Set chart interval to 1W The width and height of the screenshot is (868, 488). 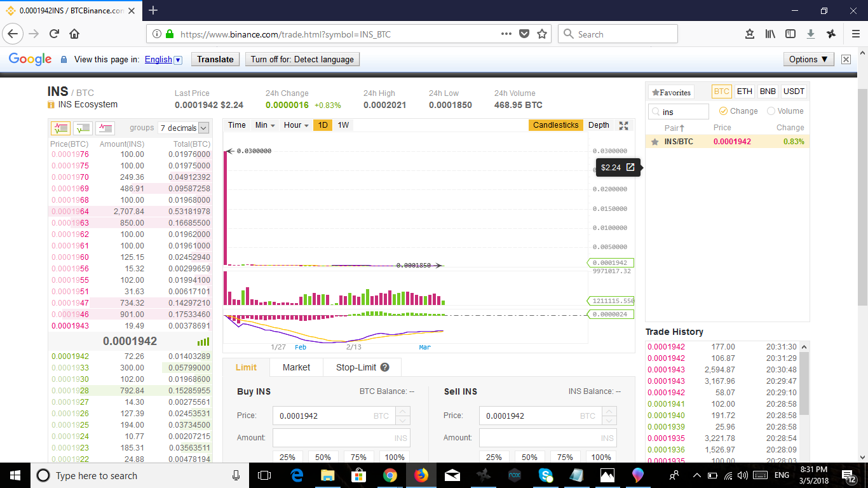(343, 125)
